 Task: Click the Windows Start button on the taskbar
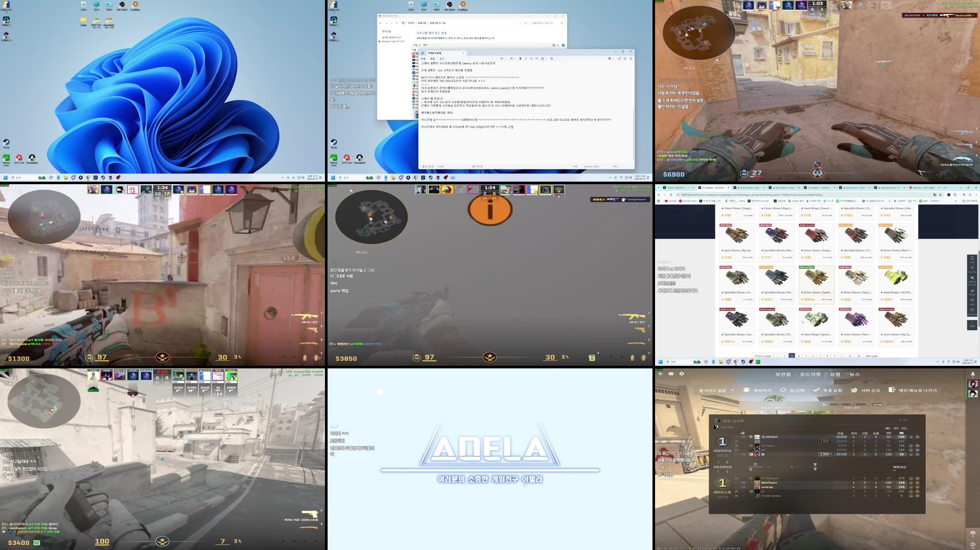pyautogui.click(x=334, y=178)
